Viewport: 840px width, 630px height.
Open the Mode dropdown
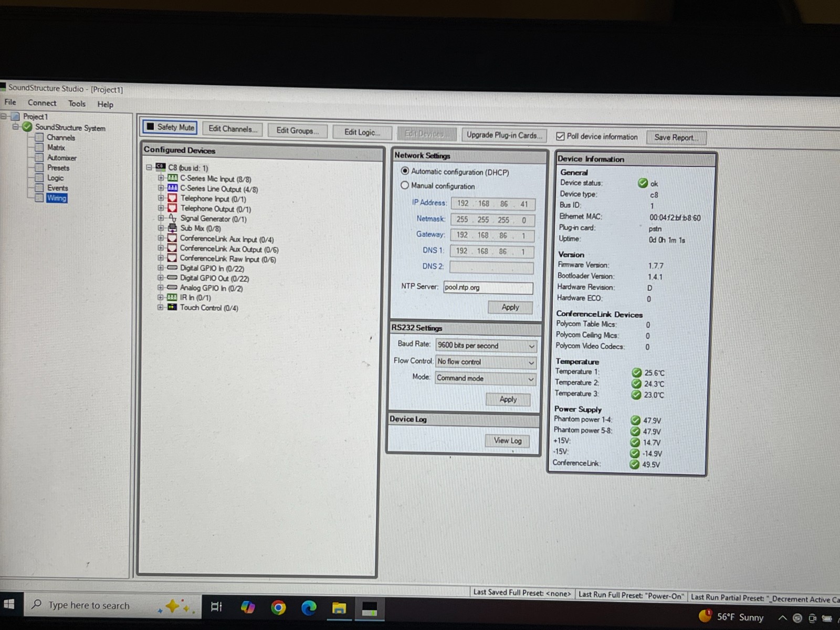click(486, 378)
